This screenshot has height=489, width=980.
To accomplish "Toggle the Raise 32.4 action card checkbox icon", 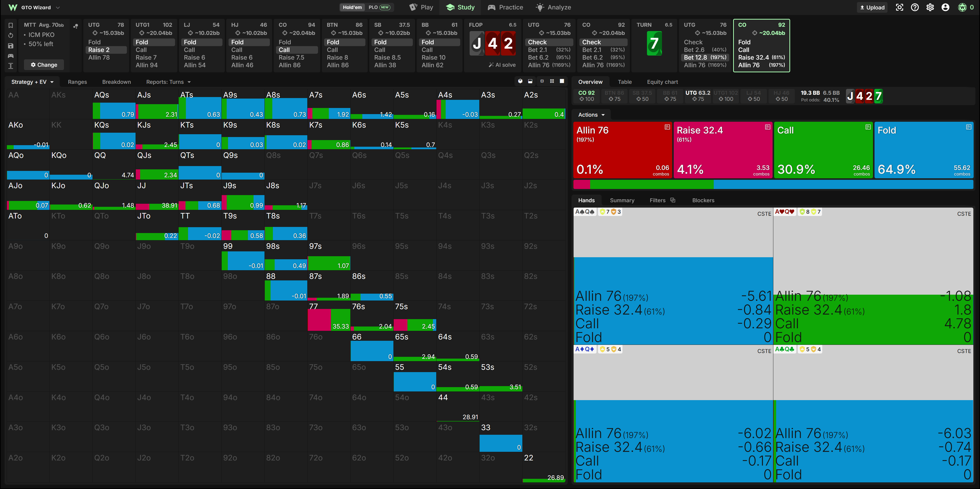I will coord(767,127).
